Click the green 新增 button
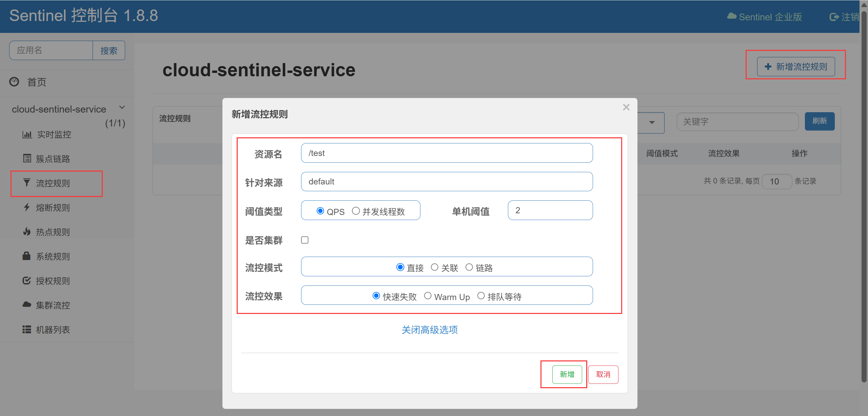 [567, 374]
